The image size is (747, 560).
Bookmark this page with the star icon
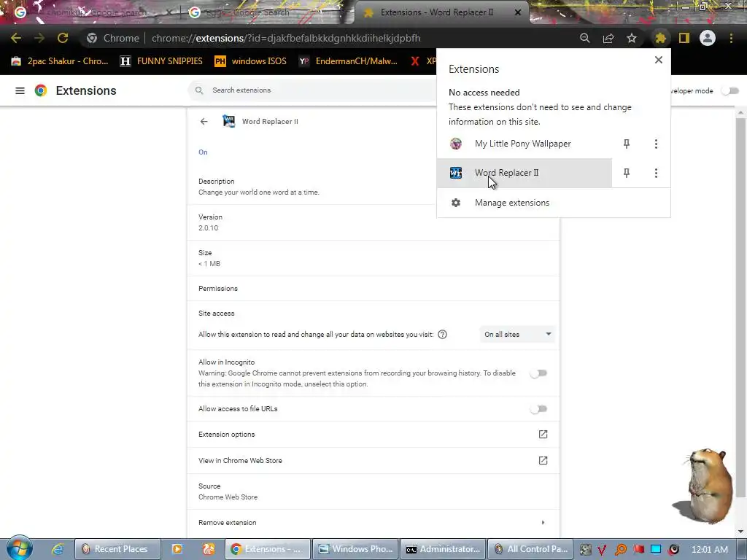point(631,38)
